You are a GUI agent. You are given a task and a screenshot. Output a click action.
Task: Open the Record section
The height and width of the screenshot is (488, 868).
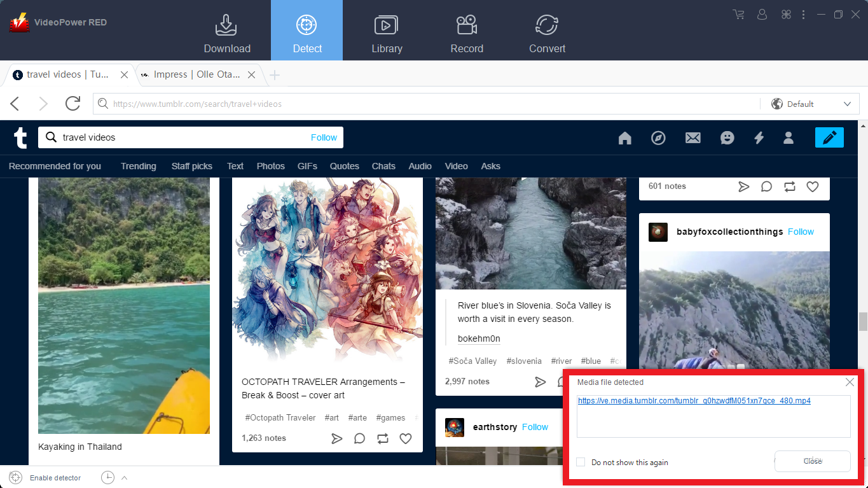pos(467,32)
